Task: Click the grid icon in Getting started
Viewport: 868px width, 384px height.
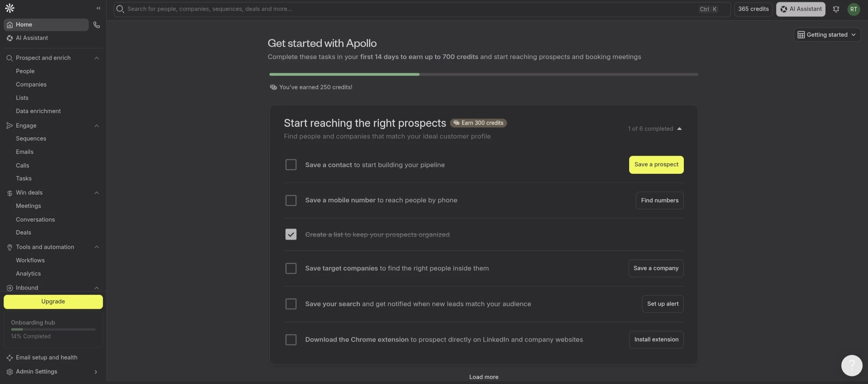Action: pyautogui.click(x=801, y=34)
